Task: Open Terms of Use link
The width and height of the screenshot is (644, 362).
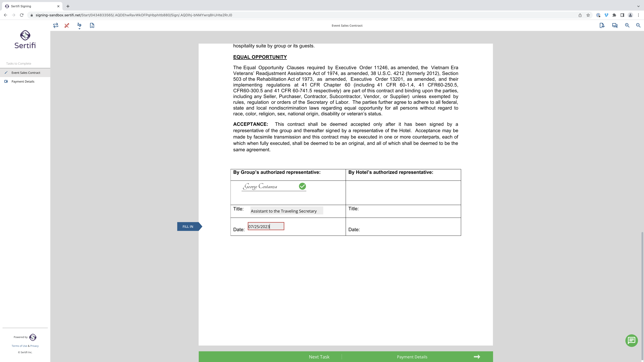Action: [19, 346]
